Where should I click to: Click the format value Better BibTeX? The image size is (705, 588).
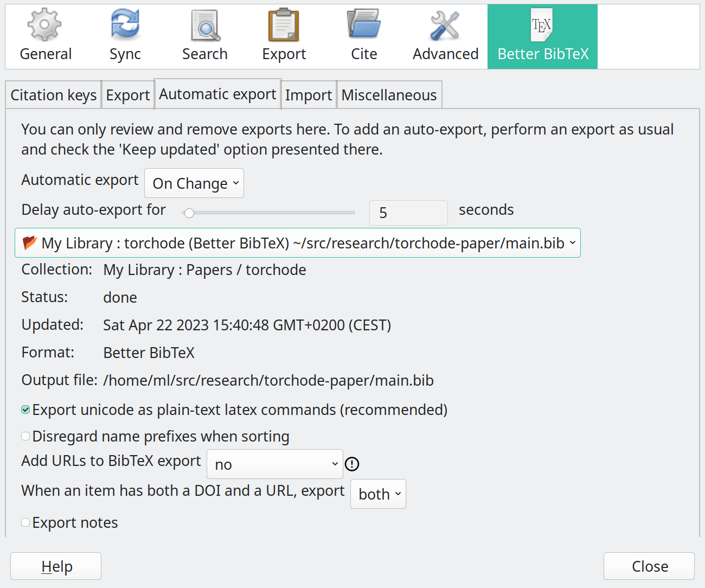[149, 353]
